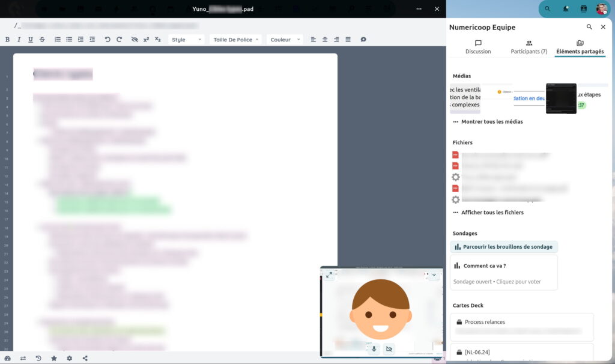The height and width of the screenshot is (364, 615).
Task: Open notifications bell in the top bar
Action: click(x=566, y=8)
